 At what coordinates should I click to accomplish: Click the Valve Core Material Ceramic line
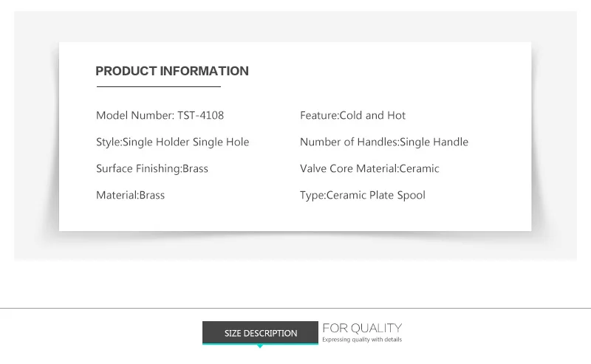click(369, 168)
